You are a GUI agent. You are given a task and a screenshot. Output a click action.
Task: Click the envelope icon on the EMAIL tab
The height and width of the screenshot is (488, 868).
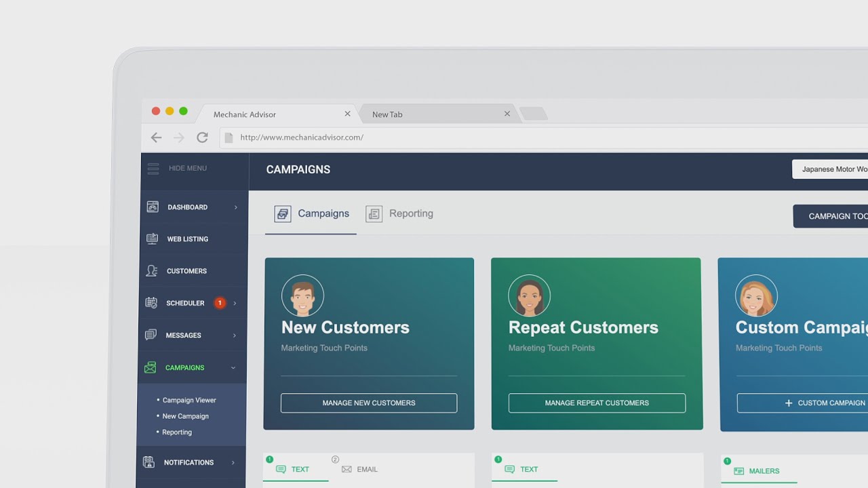(347, 469)
